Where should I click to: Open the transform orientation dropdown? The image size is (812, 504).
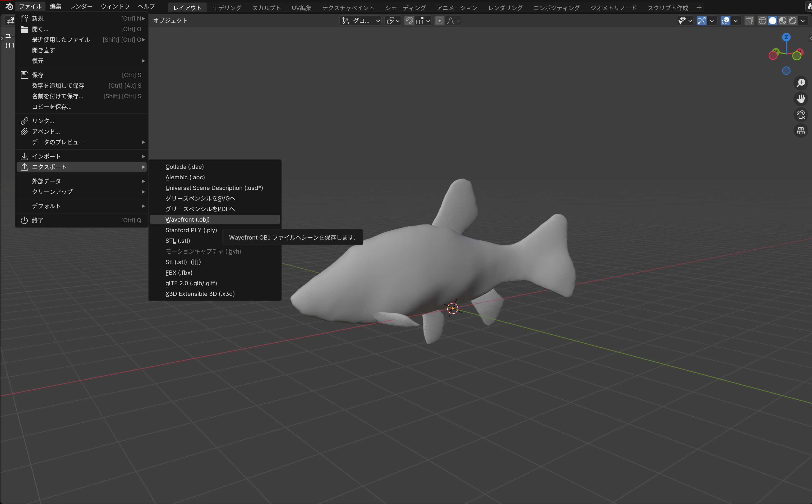click(361, 21)
